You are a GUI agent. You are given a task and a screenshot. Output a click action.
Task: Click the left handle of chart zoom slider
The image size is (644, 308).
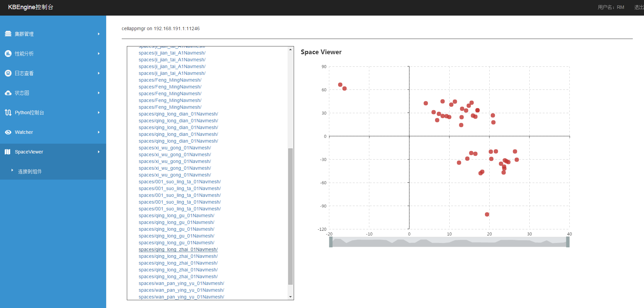click(x=331, y=242)
